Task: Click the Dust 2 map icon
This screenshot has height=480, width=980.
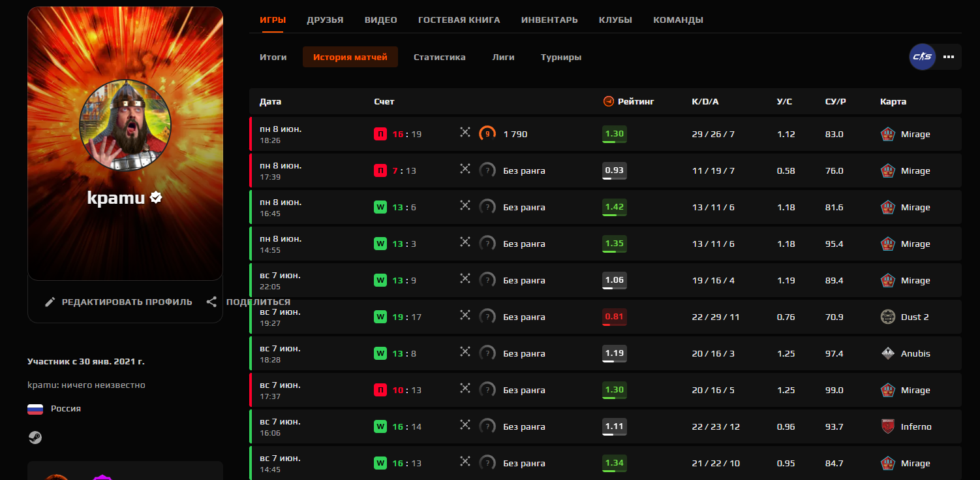Action: [887, 317]
